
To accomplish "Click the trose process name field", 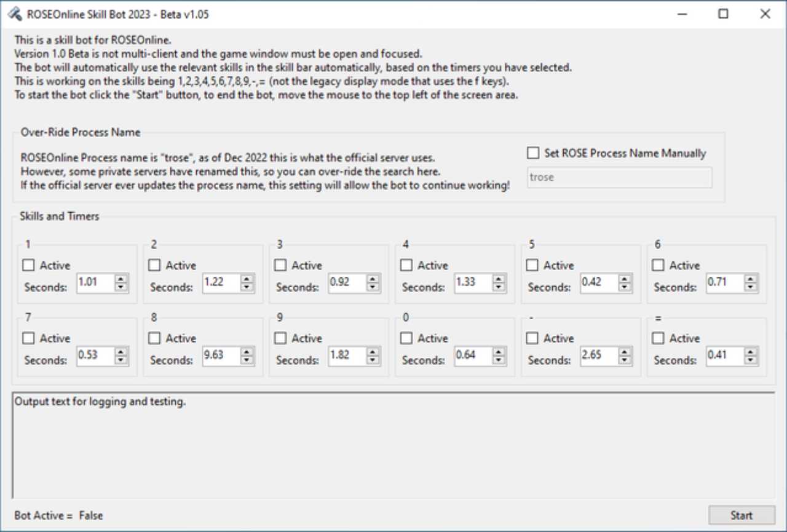I will 620,177.
